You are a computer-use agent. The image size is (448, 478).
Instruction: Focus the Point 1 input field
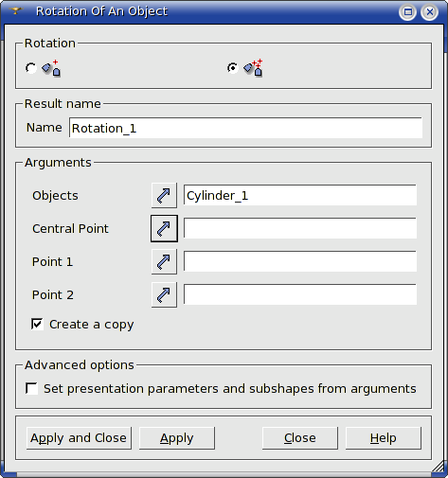pyautogui.click(x=300, y=261)
